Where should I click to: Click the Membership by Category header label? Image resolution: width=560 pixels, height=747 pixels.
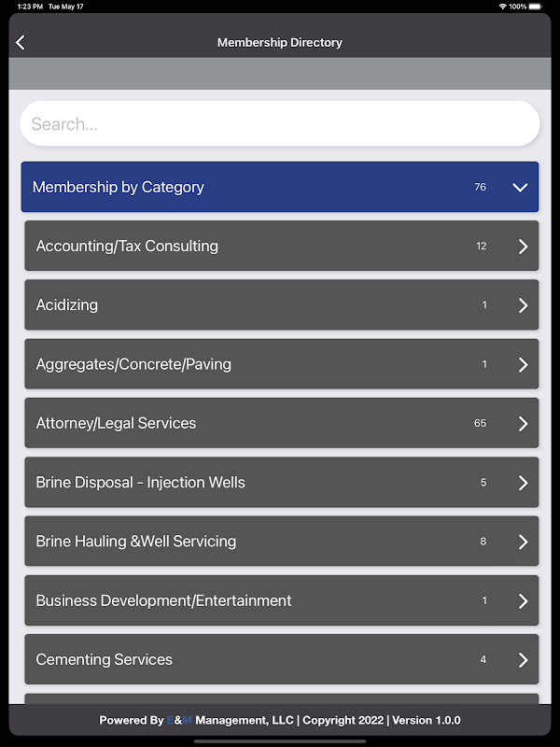point(119,188)
